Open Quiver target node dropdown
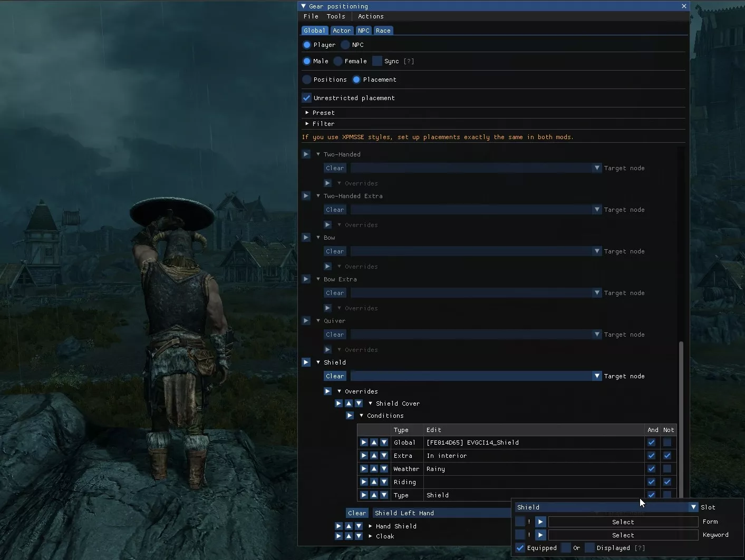The height and width of the screenshot is (560, 745). (597, 335)
